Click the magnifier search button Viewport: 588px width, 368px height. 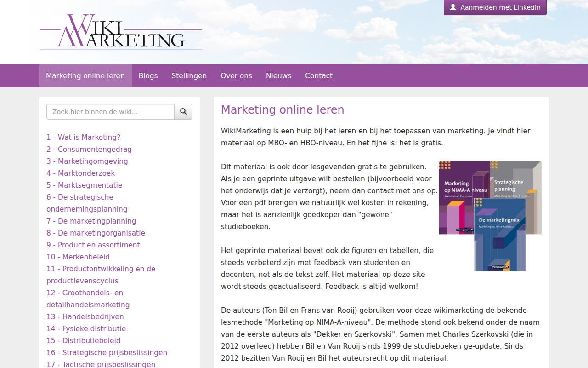[x=183, y=112]
